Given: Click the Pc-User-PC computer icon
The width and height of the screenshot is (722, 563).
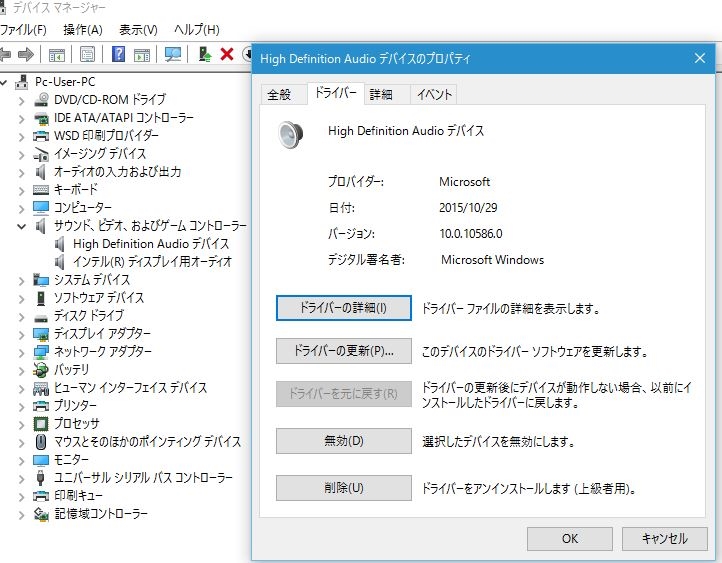Looking at the screenshot, I should tap(22, 82).
